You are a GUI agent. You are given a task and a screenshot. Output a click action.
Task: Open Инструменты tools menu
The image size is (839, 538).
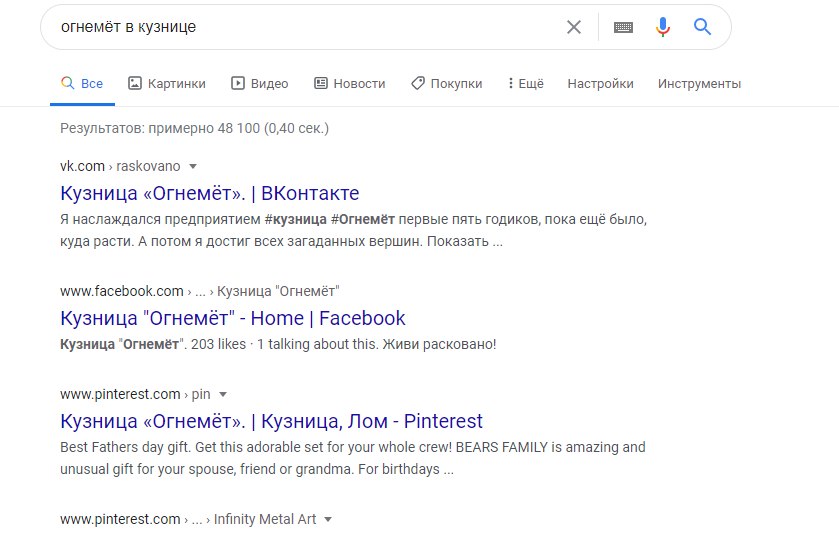[699, 84]
